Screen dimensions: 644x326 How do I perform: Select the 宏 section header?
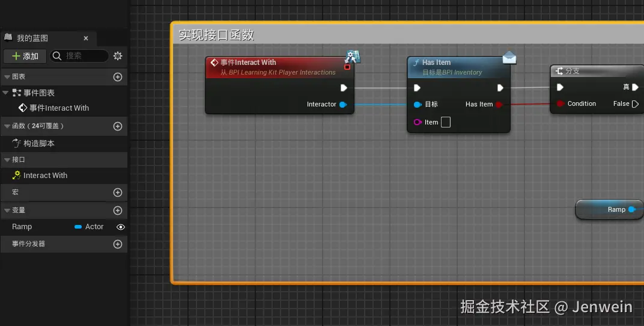pos(64,192)
